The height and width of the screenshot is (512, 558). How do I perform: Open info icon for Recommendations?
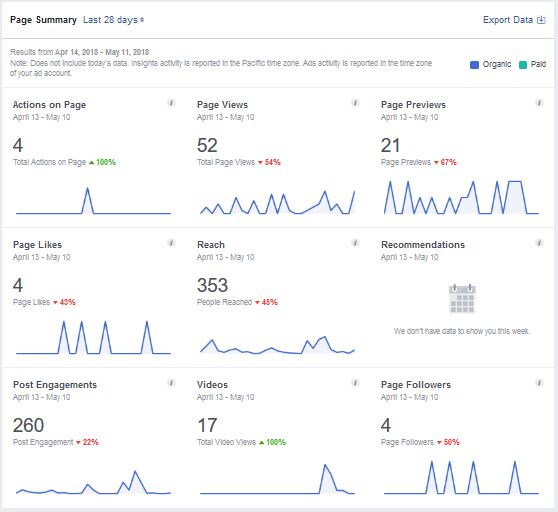pos(539,243)
